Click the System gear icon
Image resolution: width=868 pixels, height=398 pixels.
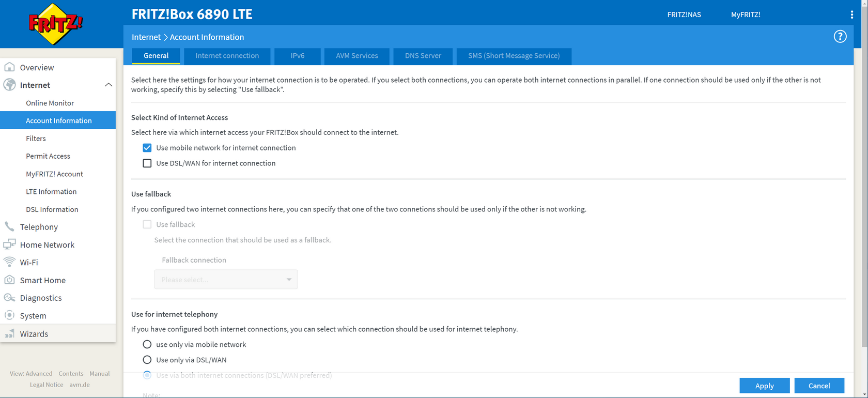pos(9,315)
